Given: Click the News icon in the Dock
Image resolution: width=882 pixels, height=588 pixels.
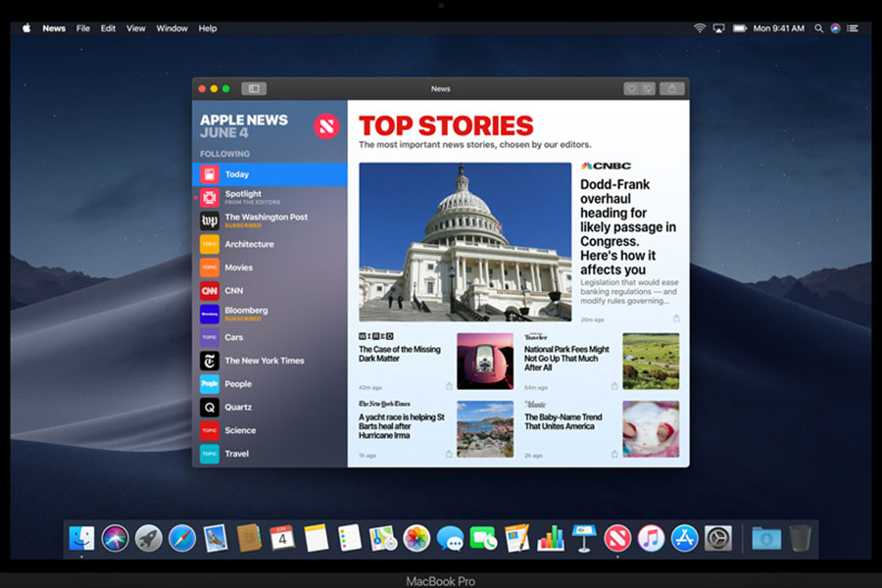Looking at the screenshot, I should click(617, 538).
